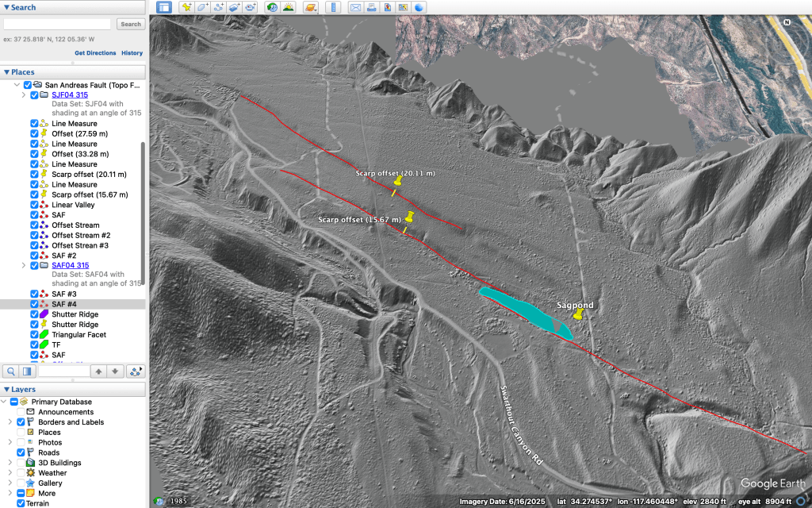The height and width of the screenshot is (508, 812).
Task: Open the Get Directions link
Action: coord(95,53)
